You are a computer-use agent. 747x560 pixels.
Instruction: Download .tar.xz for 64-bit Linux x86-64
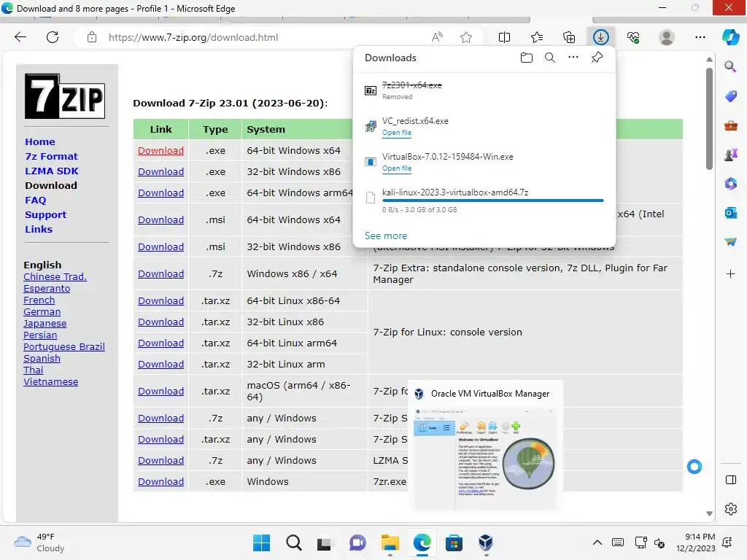coord(161,301)
